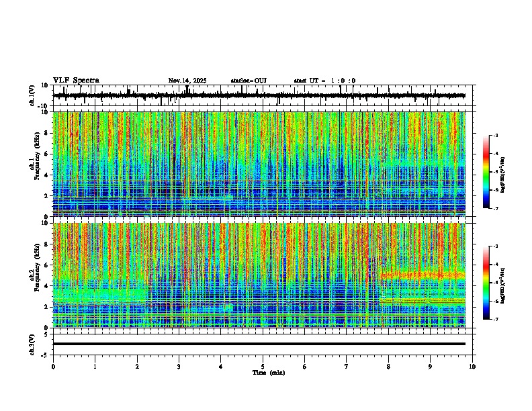Click the ch.1 spectrogram plot

click(x=259, y=164)
